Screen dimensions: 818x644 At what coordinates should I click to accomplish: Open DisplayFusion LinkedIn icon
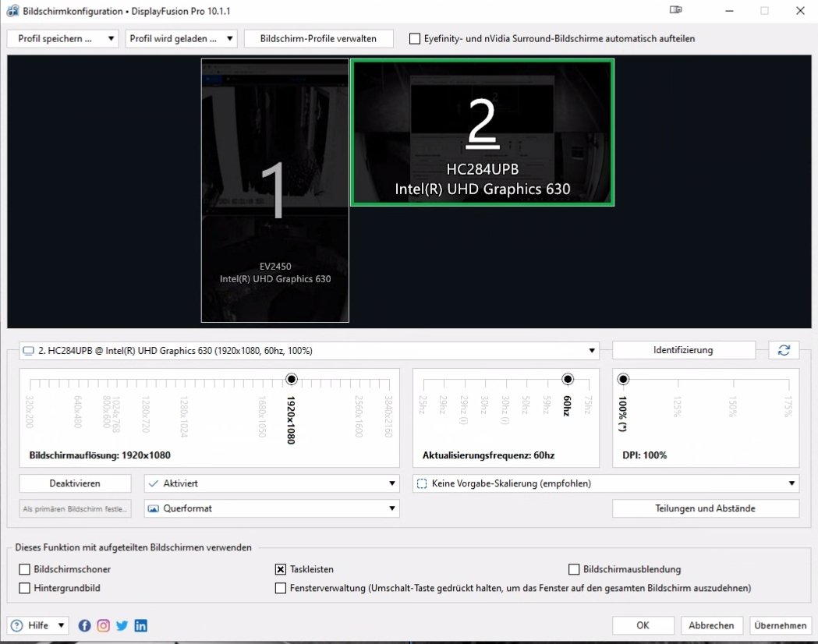point(141,625)
